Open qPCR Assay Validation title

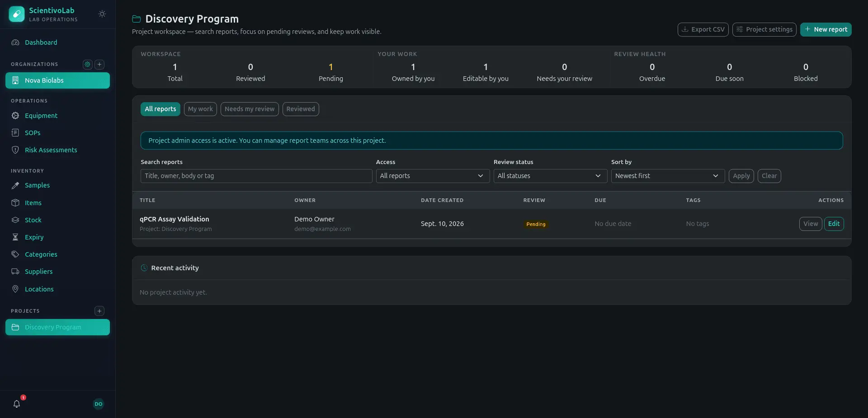[x=175, y=219]
